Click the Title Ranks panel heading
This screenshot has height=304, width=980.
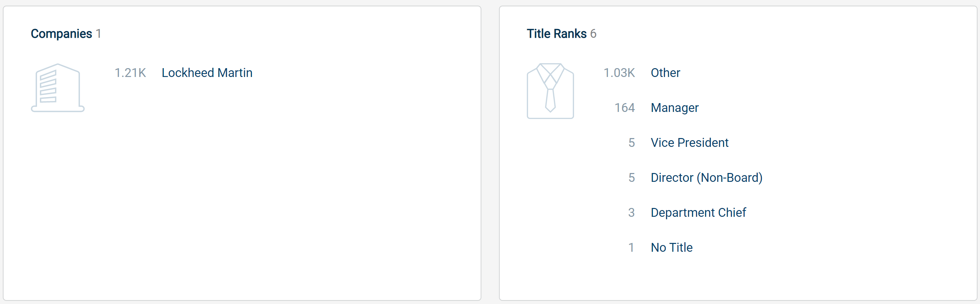pyautogui.click(x=556, y=34)
